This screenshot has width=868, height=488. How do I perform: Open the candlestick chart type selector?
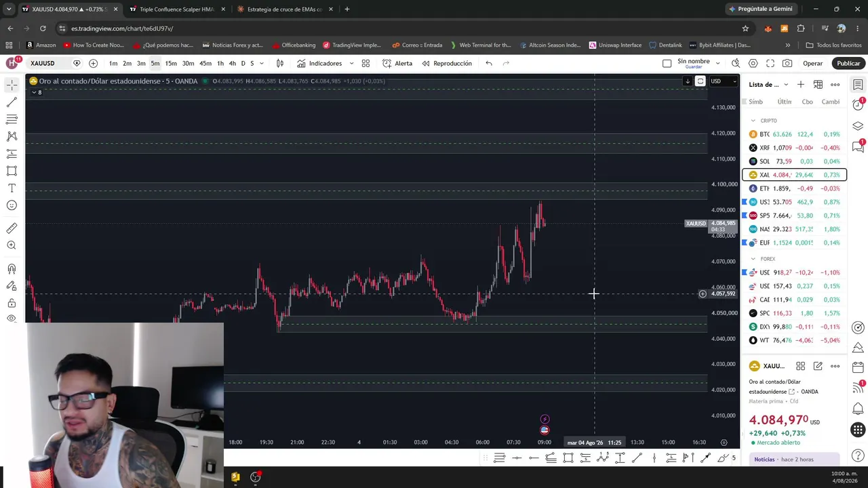(x=280, y=63)
